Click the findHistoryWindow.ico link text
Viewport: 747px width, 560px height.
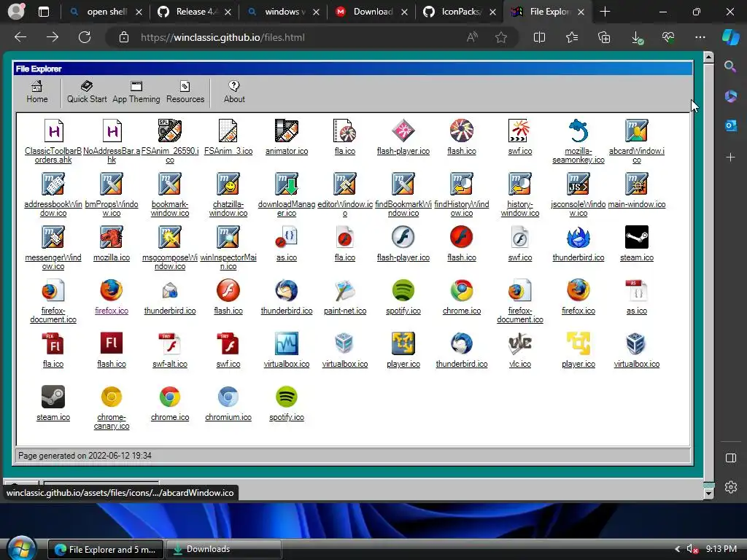[x=462, y=209]
